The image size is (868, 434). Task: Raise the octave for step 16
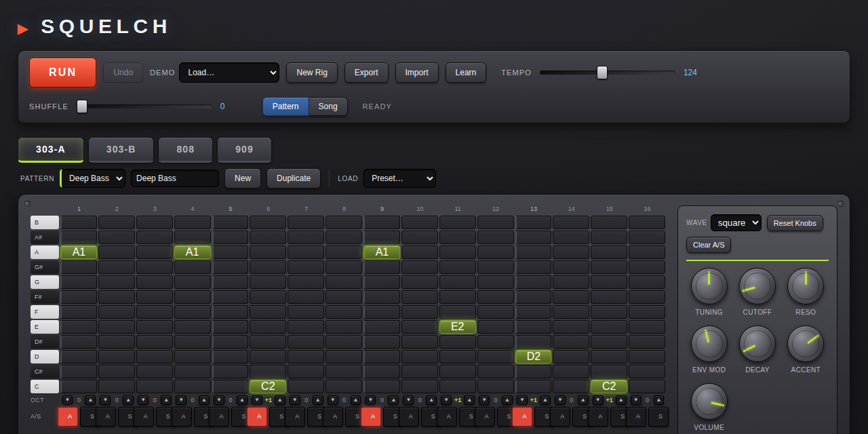point(659,400)
